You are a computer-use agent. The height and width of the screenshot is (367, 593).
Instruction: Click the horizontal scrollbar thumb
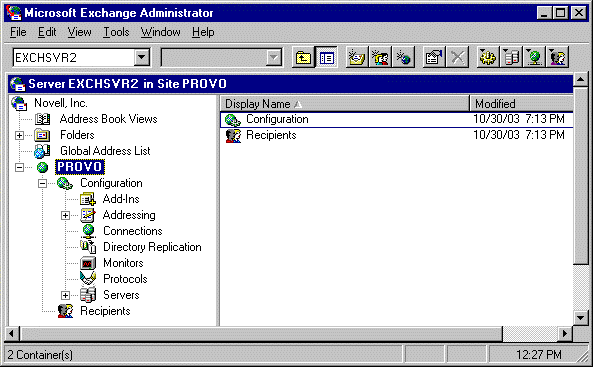pos(261,334)
